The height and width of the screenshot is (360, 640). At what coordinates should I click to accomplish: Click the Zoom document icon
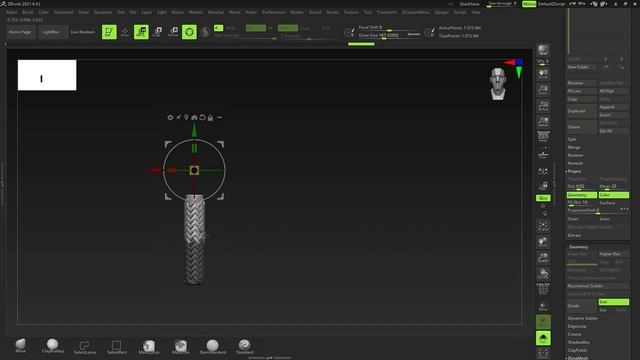(x=543, y=90)
